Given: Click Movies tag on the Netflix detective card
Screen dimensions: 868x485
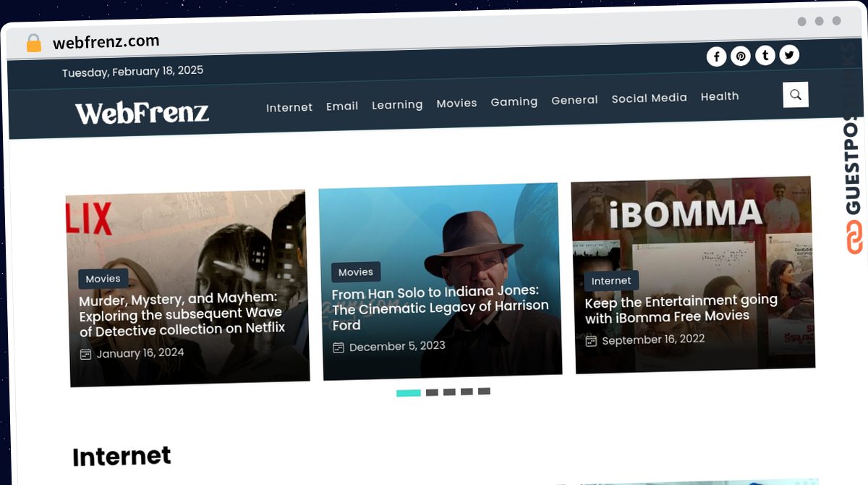Looking at the screenshot, I should (103, 279).
